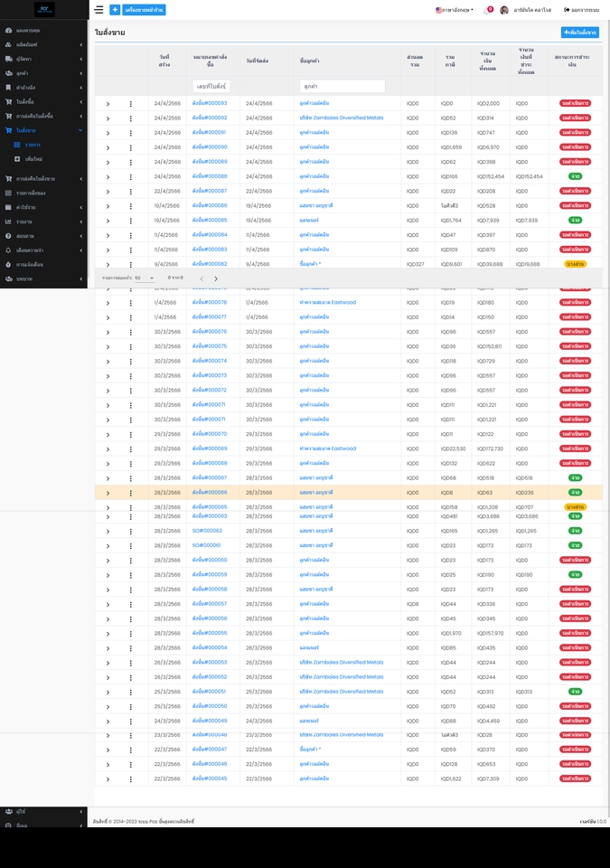This screenshot has width=610, height=868.
Task: Open order link #000091
Action: pyautogui.click(x=210, y=132)
